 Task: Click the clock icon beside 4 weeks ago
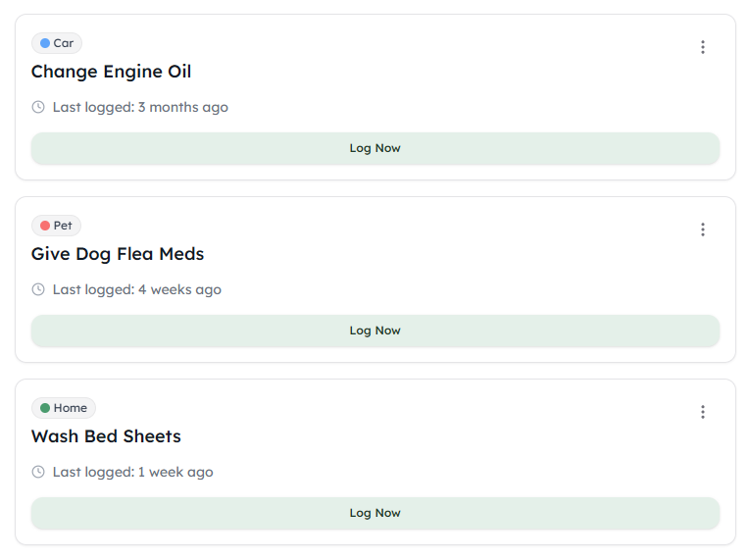(38, 289)
